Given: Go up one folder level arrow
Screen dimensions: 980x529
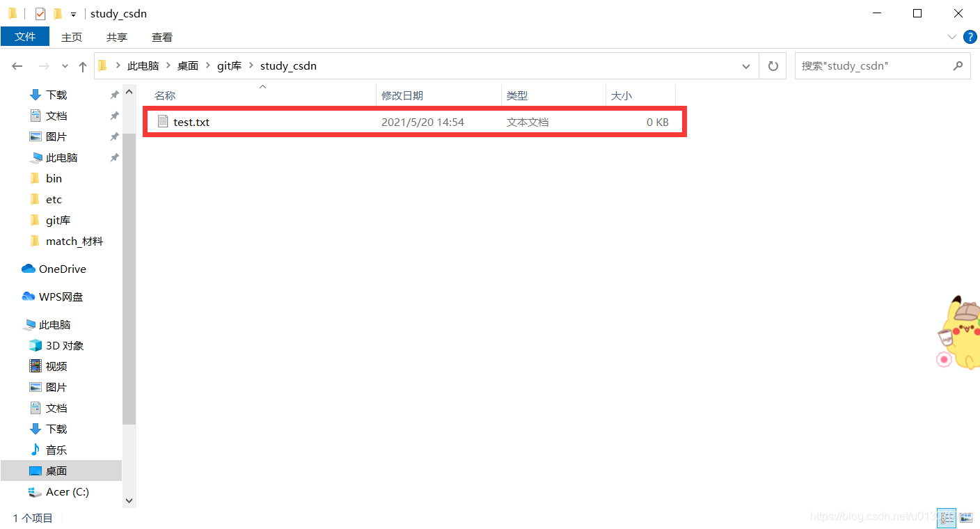Looking at the screenshot, I should coord(83,66).
